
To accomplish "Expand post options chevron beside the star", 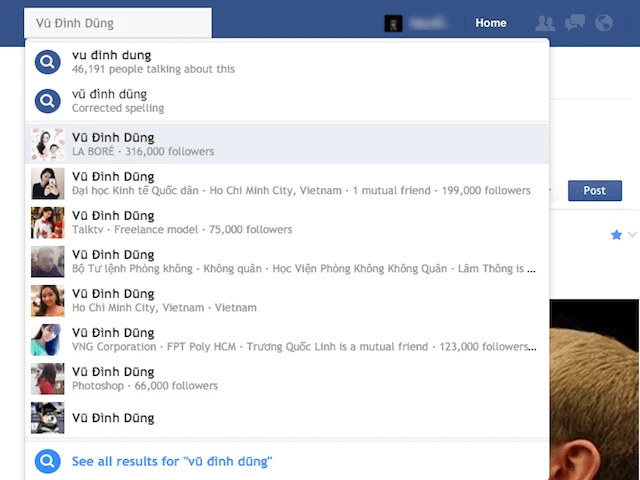I will 632,234.
